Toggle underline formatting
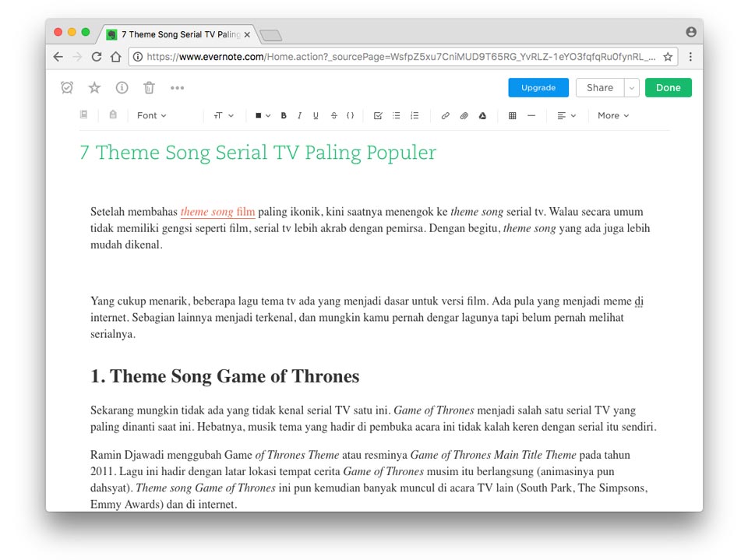 [x=316, y=115]
